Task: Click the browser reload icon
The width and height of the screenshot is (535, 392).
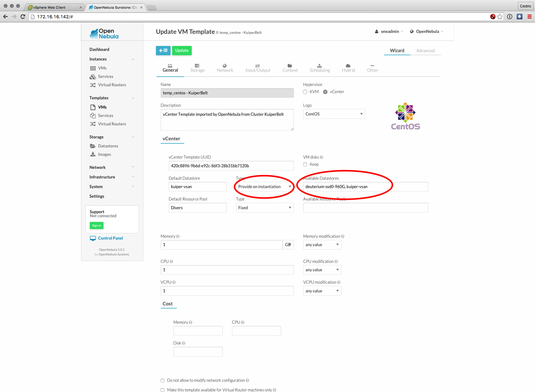Action: point(23,17)
